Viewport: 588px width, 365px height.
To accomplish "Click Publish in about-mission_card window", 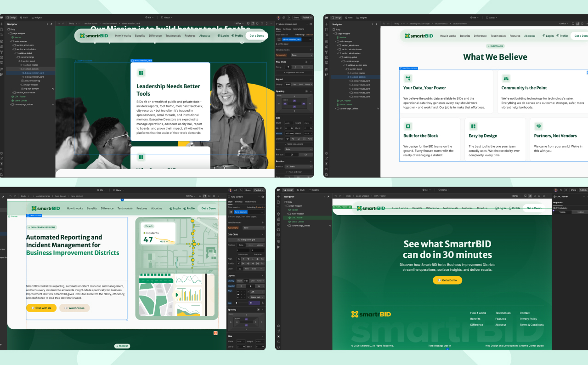I will click(307, 17).
